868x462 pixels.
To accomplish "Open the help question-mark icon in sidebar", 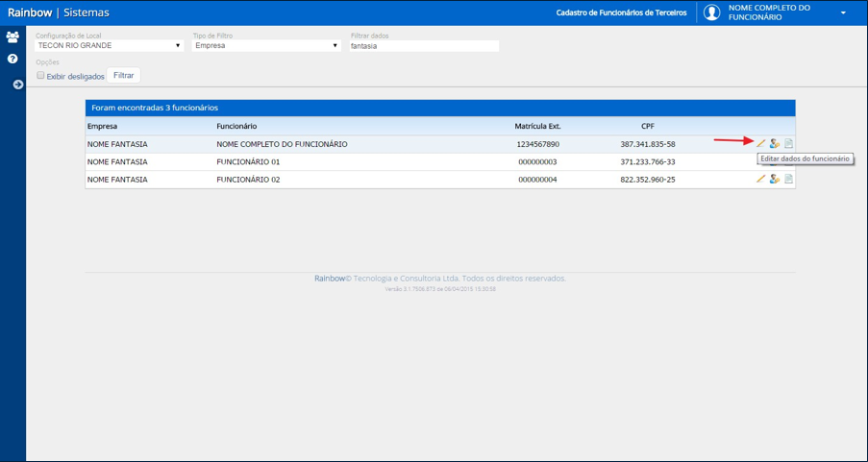I will [x=12, y=59].
